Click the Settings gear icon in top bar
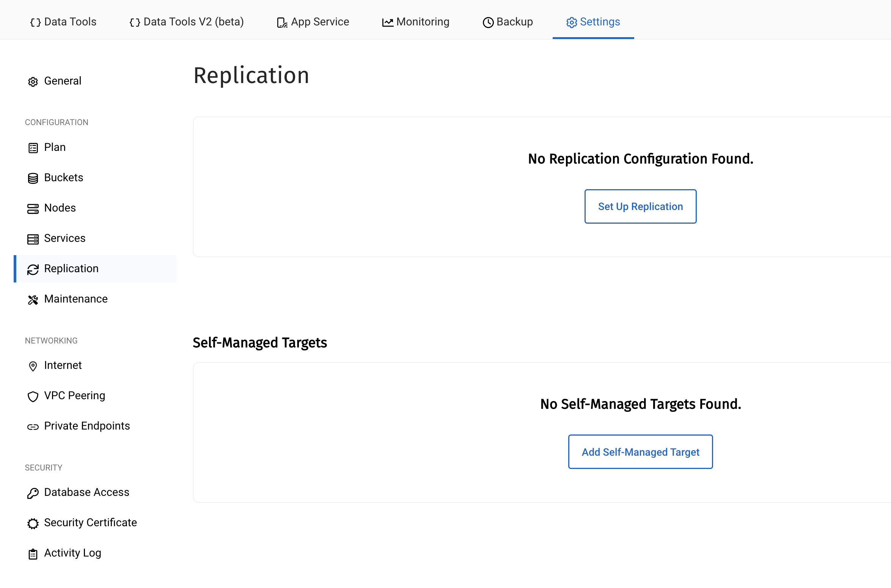 pyautogui.click(x=572, y=22)
